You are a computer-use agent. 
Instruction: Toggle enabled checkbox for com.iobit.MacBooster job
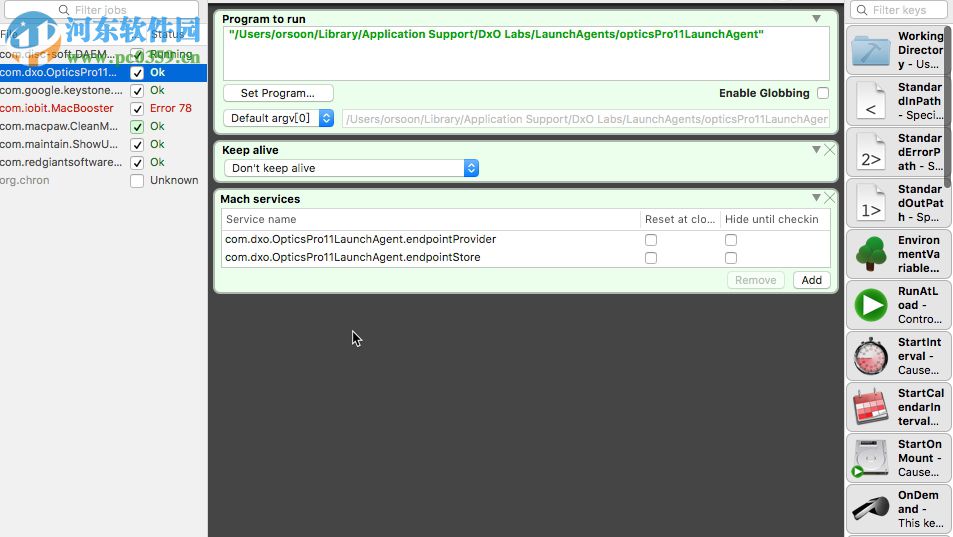click(x=137, y=109)
